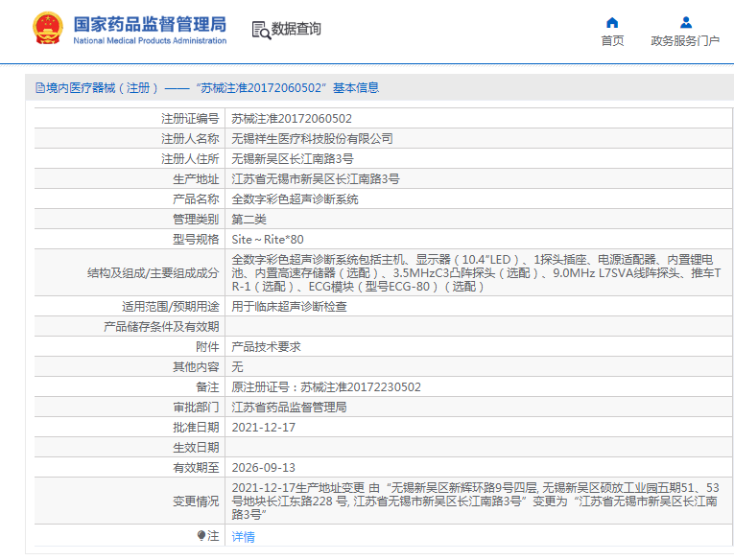Click 其他内容 value 无

pyautogui.click(x=237, y=367)
